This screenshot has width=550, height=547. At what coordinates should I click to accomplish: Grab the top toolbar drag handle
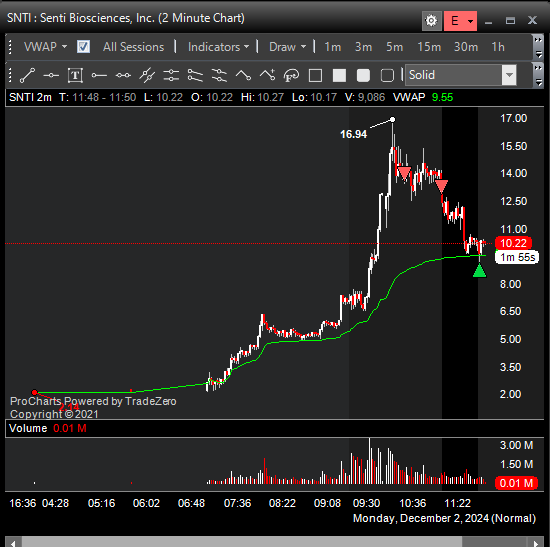10,47
